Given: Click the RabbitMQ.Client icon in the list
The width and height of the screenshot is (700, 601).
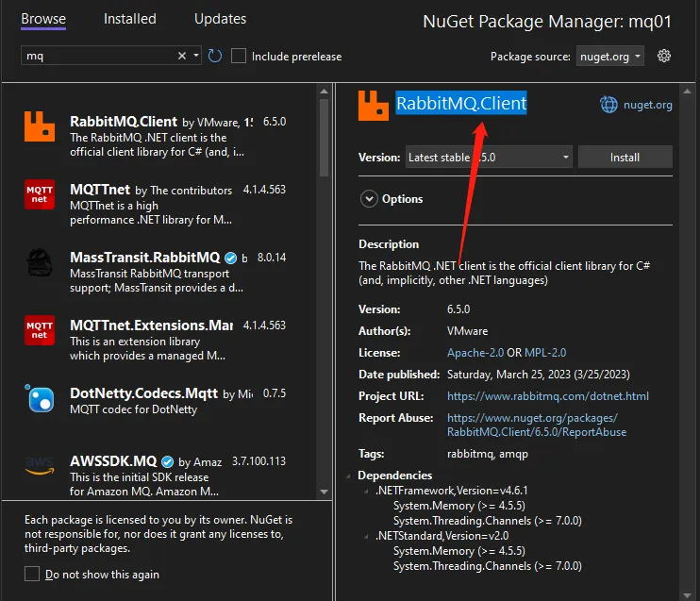Looking at the screenshot, I should coord(40,126).
